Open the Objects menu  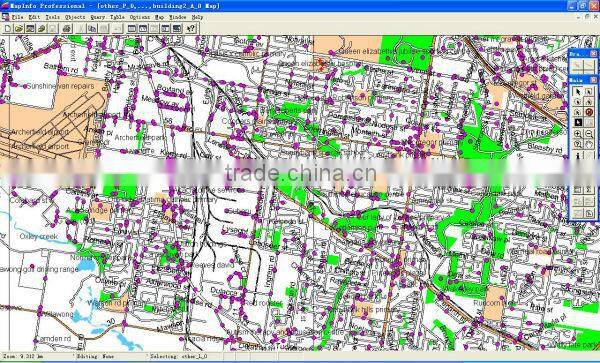point(75,17)
